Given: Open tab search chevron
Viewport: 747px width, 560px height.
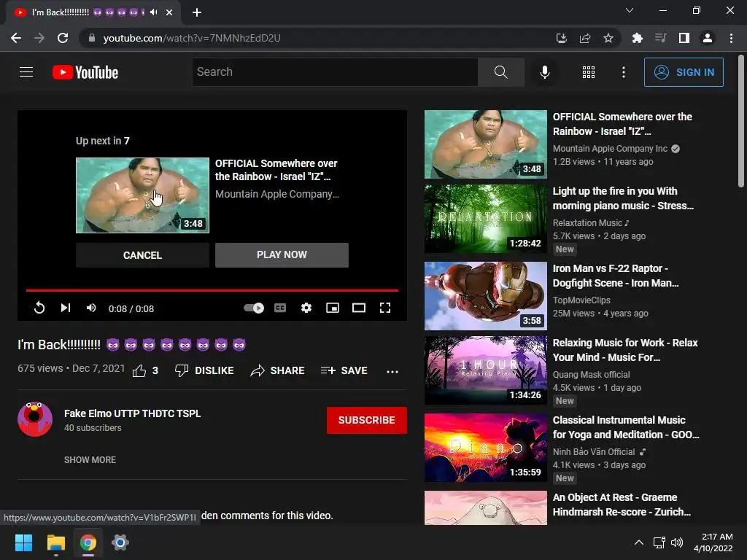Looking at the screenshot, I should tap(630, 10).
